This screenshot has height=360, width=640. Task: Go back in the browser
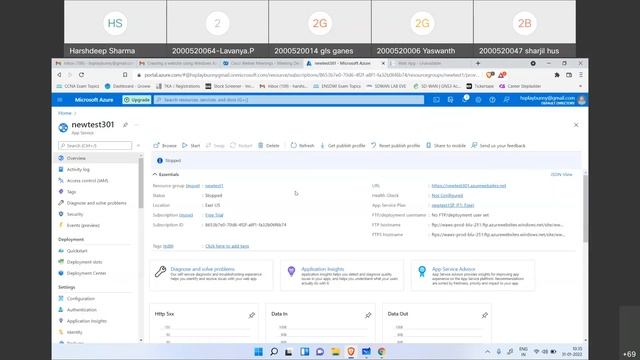coord(59,75)
